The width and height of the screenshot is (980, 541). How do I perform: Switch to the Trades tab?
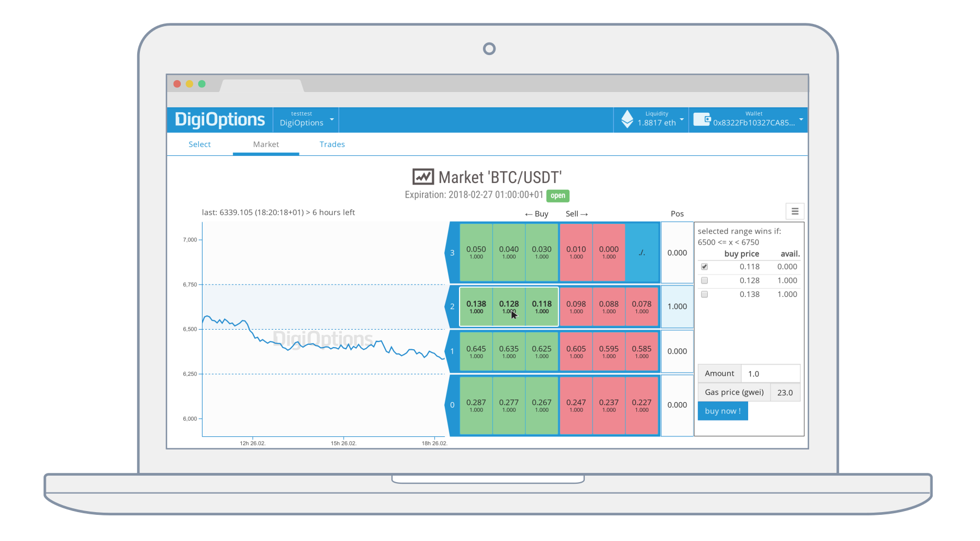tap(332, 144)
